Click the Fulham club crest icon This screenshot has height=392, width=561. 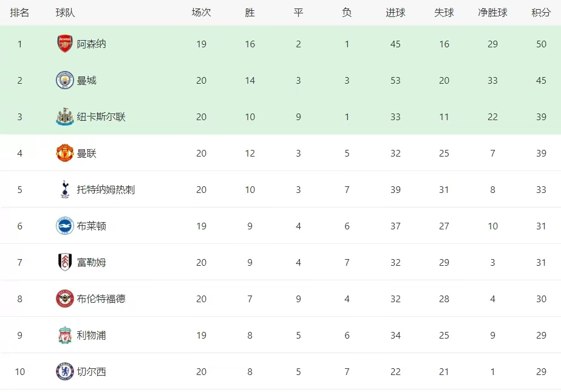65,262
